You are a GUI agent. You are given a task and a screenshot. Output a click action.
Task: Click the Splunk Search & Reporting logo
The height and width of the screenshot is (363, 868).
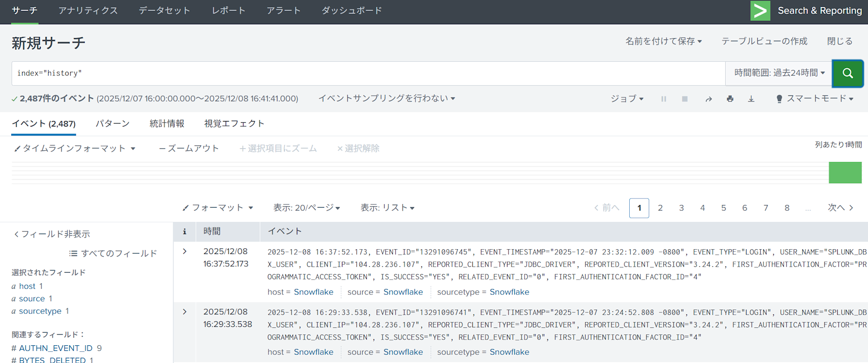(x=760, y=11)
